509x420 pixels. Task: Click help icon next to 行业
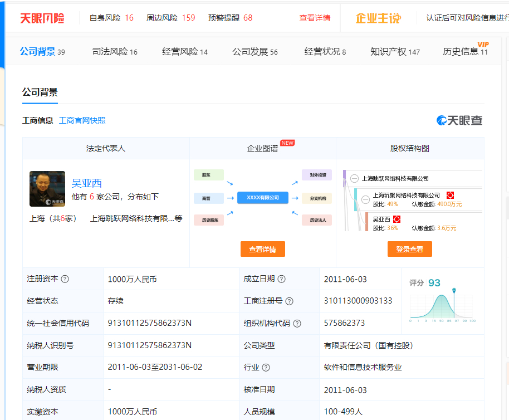[266, 368]
